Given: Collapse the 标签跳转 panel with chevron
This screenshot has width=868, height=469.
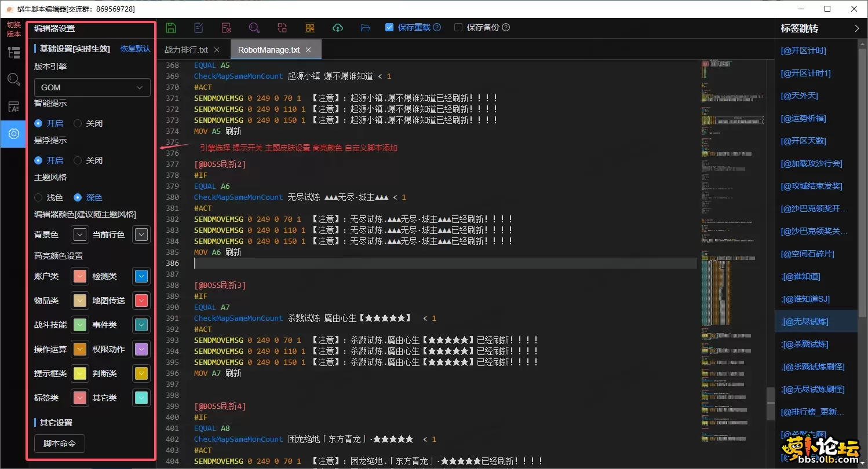Looking at the screenshot, I should 857,28.
